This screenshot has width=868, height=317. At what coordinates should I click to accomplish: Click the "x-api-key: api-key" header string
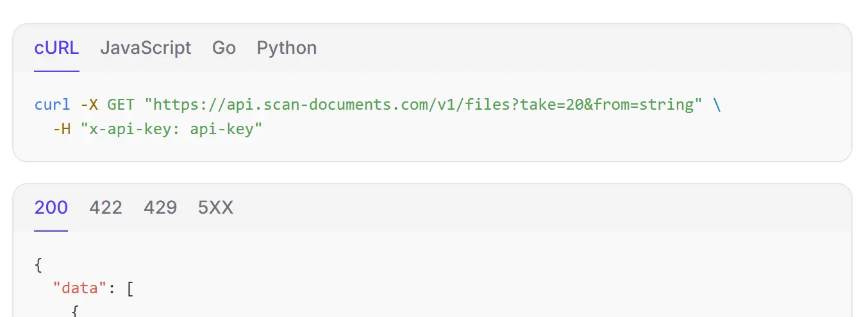(x=172, y=129)
